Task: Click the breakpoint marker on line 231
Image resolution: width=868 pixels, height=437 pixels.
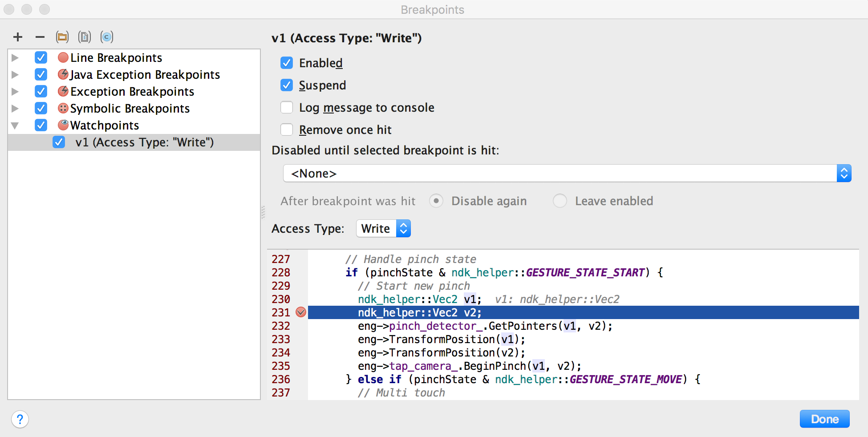Action: click(301, 312)
